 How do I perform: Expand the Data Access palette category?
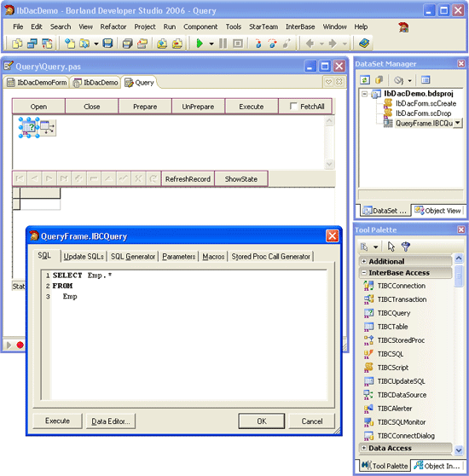point(364,448)
